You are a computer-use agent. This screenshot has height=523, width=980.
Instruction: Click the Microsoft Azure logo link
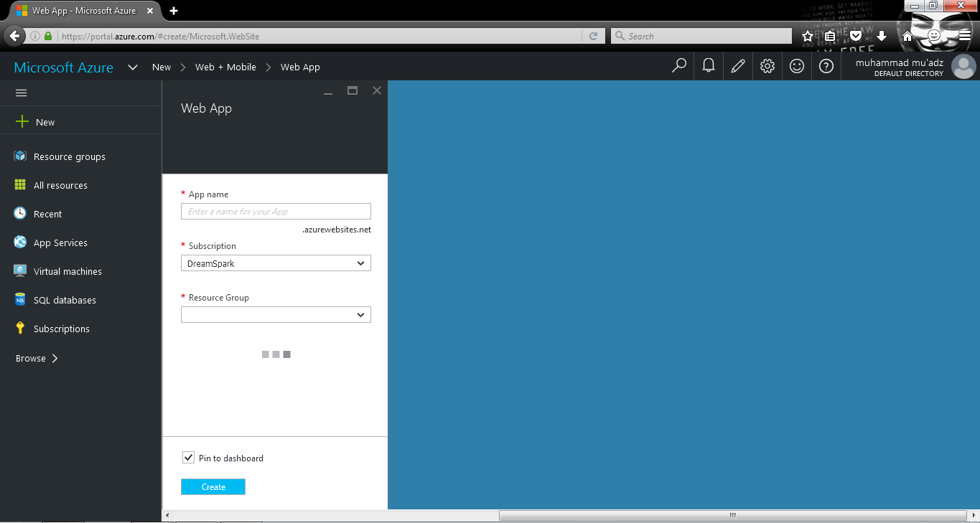[64, 67]
